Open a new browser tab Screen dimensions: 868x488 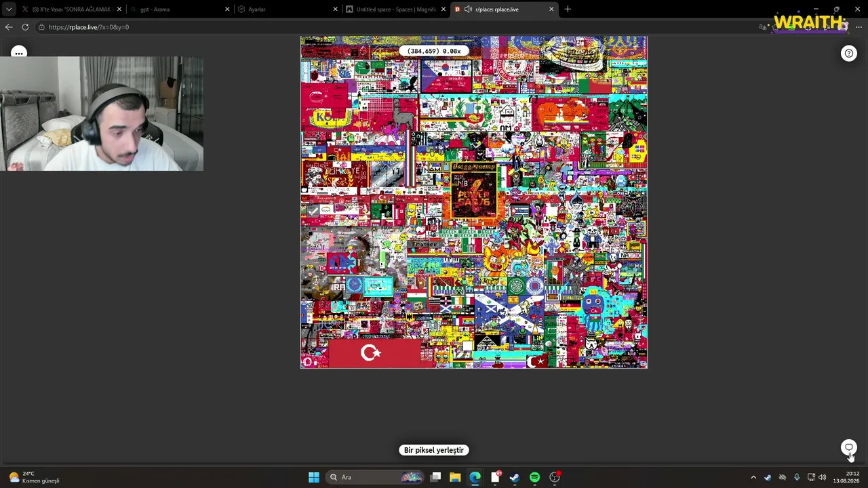(x=568, y=9)
